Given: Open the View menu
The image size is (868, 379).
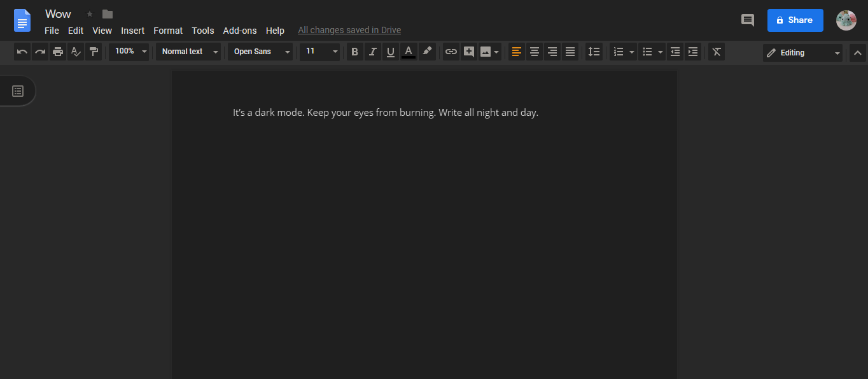Looking at the screenshot, I should [102, 31].
